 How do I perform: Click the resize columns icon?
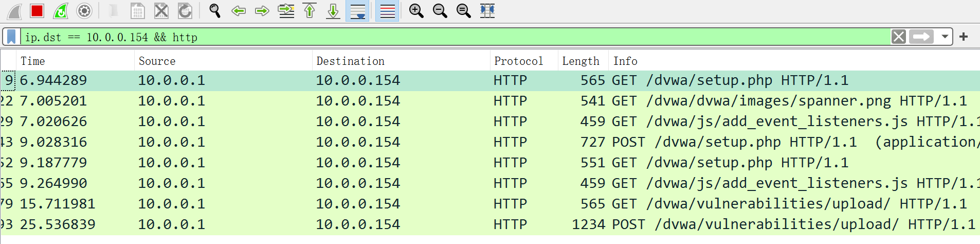[x=487, y=11]
